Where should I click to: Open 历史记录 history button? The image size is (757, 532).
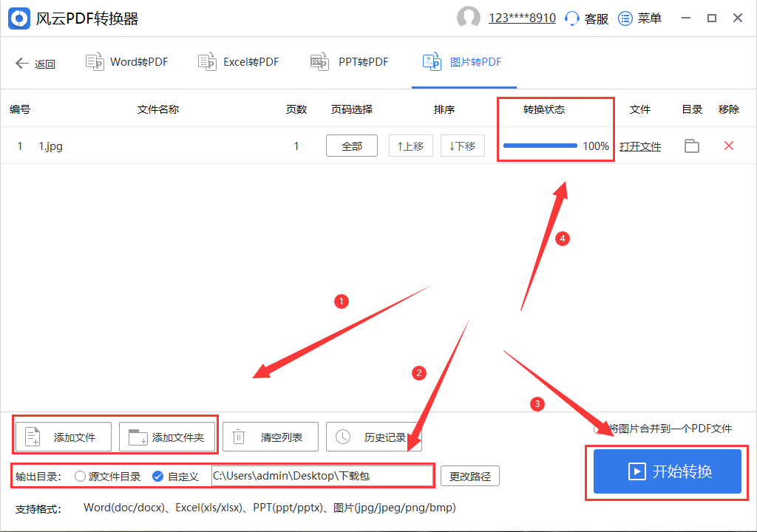point(373,437)
